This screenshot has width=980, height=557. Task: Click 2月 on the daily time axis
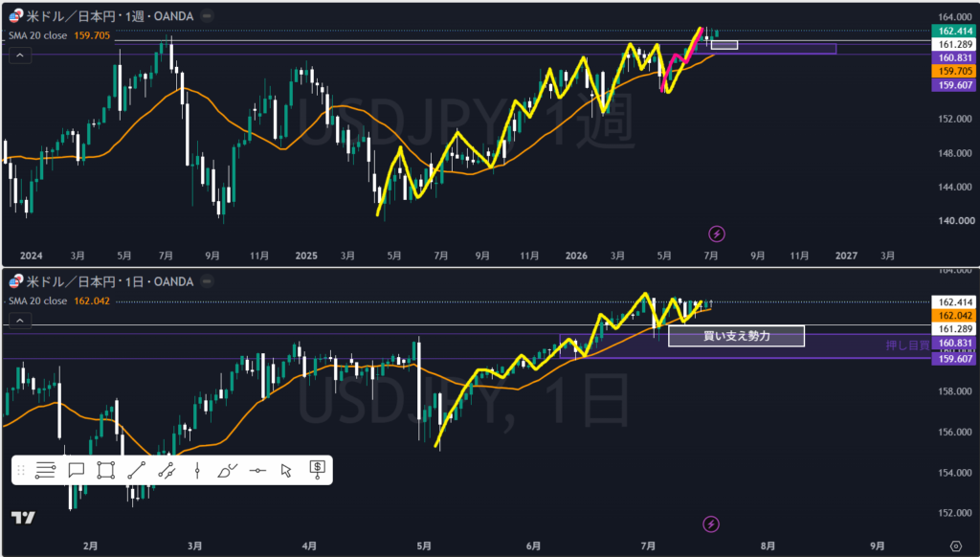click(91, 546)
